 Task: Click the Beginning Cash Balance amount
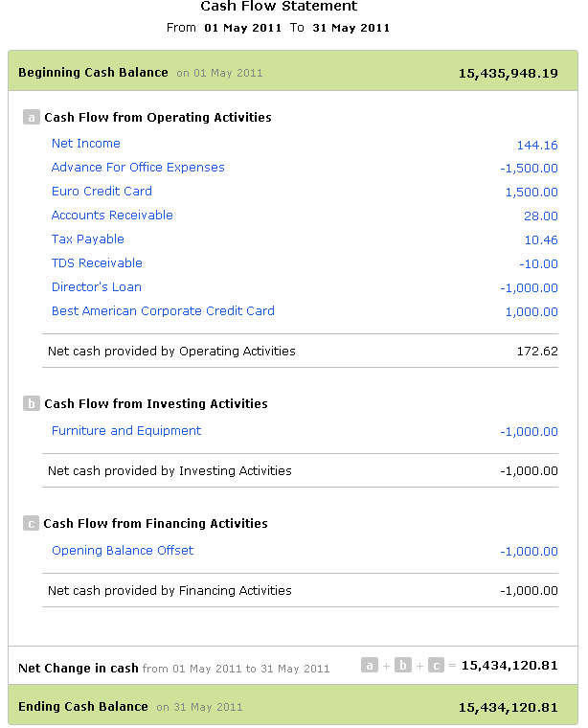click(508, 73)
